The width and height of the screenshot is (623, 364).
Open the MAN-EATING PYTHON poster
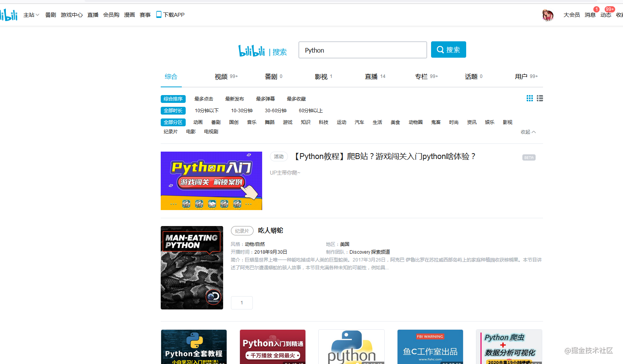[x=192, y=268]
